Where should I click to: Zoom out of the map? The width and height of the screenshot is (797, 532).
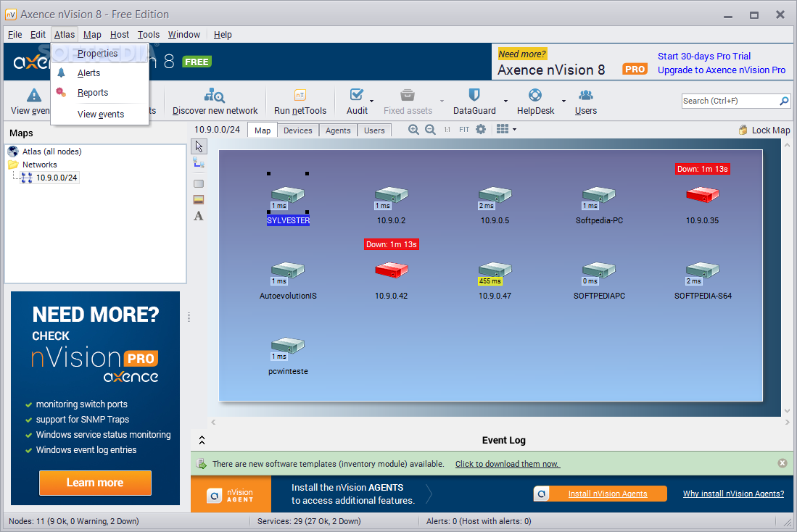pyautogui.click(x=430, y=130)
